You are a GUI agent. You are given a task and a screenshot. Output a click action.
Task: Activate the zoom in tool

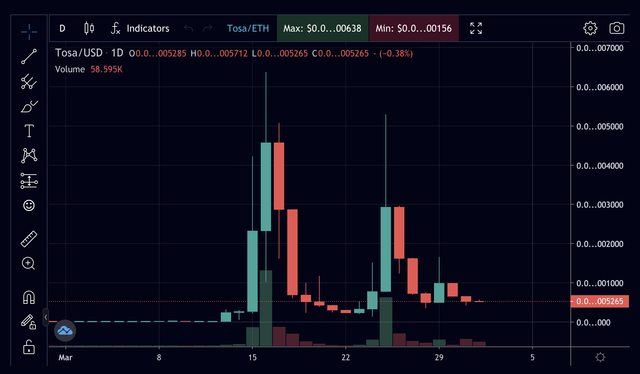click(x=28, y=263)
